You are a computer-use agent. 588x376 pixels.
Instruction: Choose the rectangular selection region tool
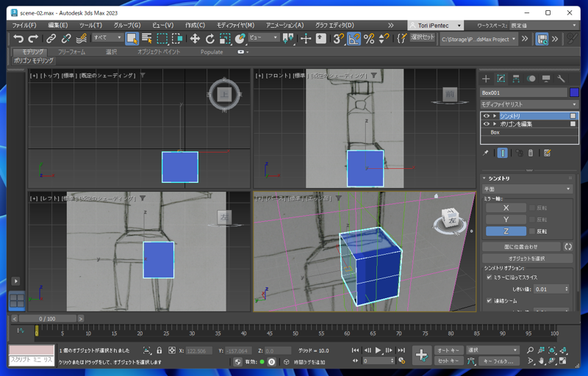162,38
